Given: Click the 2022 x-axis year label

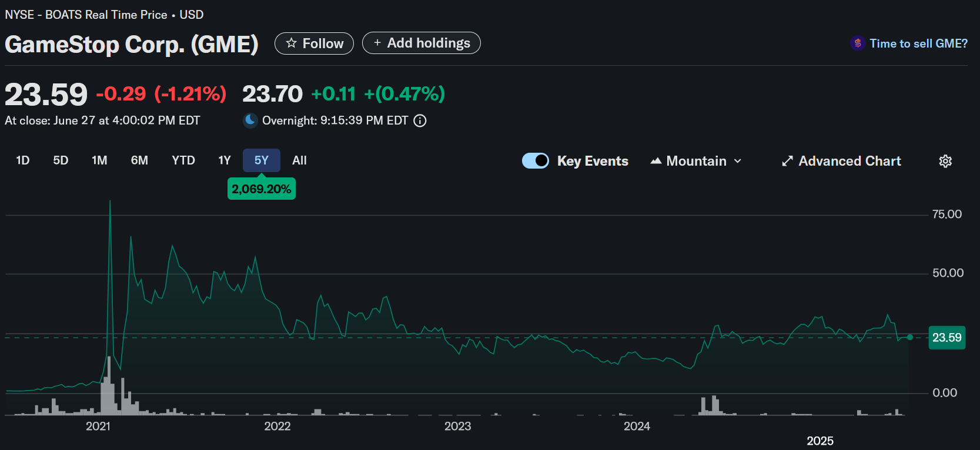Looking at the screenshot, I should click(277, 426).
